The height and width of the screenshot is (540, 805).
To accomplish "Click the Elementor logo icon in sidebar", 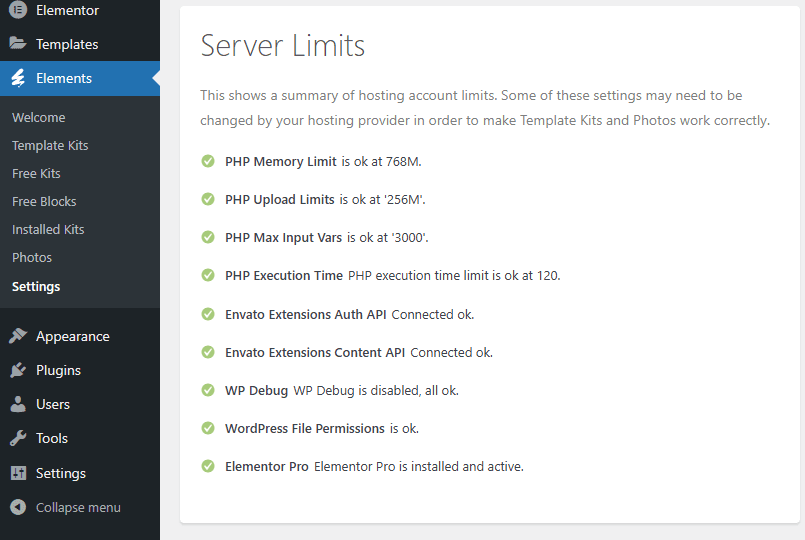I will coord(18,10).
